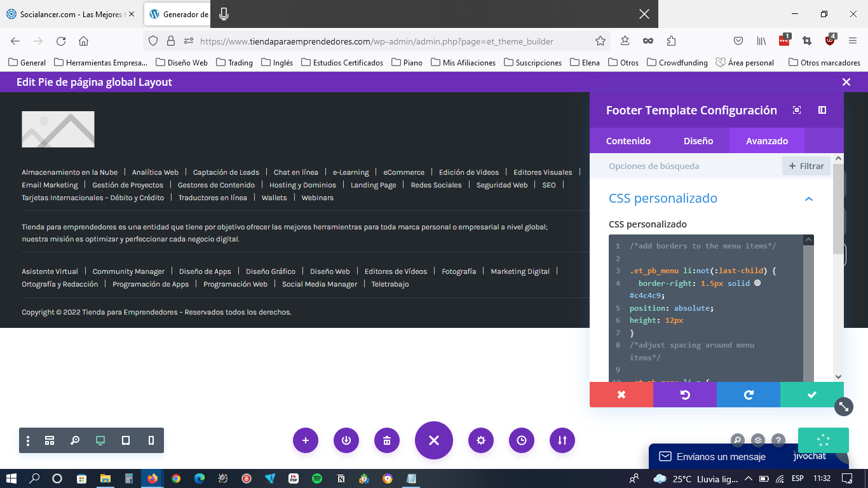Go to Firefox home page
The width and height of the screenshot is (868, 488).
tap(83, 41)
